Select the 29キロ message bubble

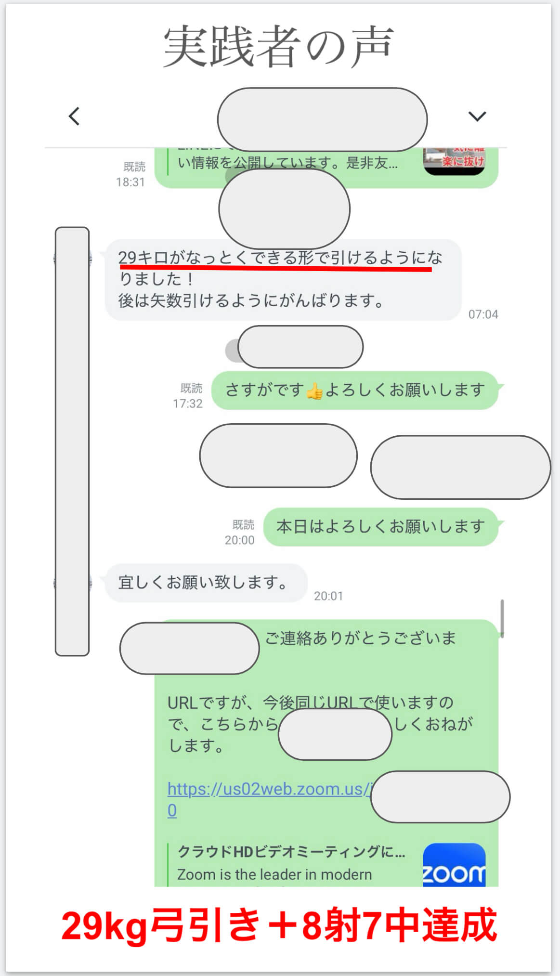coord(283,280)
